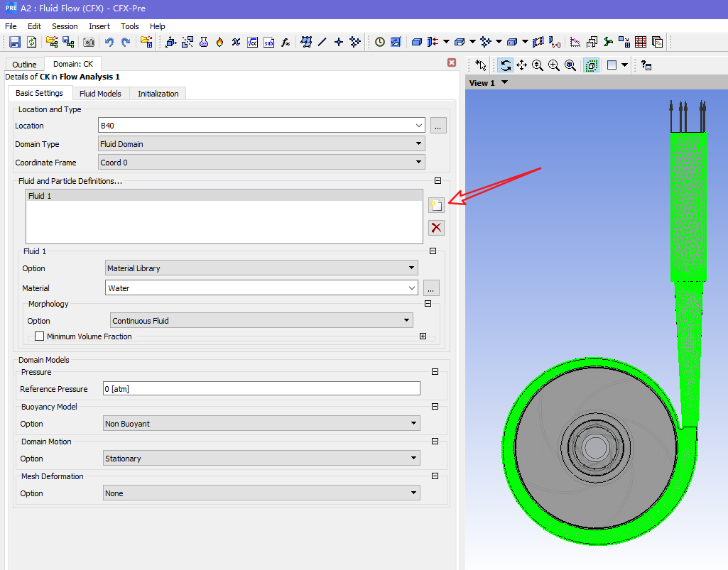Open the Domain Type dropdown

tap(261, 144)
